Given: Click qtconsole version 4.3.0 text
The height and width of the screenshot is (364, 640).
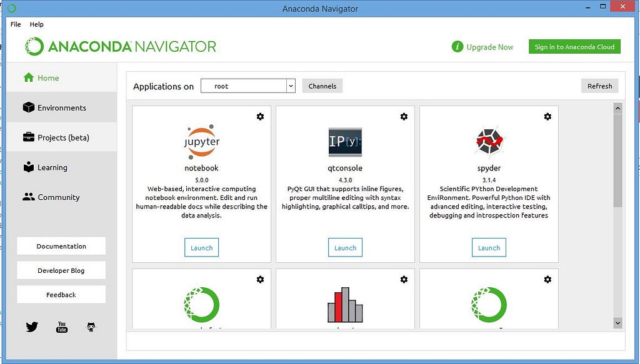Looking at the screenshot, I should pos(345,180).
